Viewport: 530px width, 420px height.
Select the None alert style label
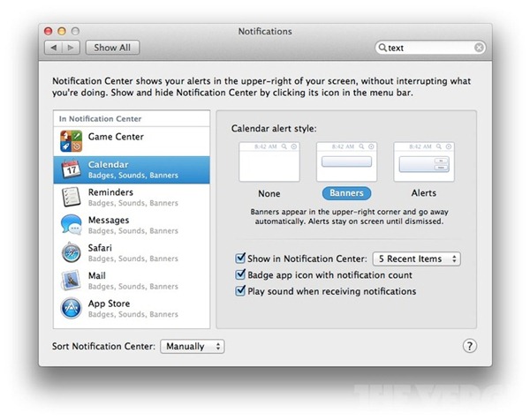click(269, 193)
